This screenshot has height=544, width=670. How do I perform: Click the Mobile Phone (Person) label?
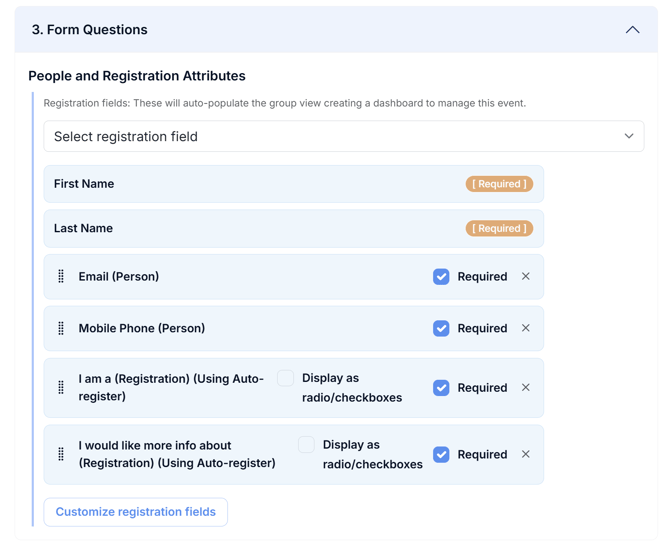[x=142, y=328]
